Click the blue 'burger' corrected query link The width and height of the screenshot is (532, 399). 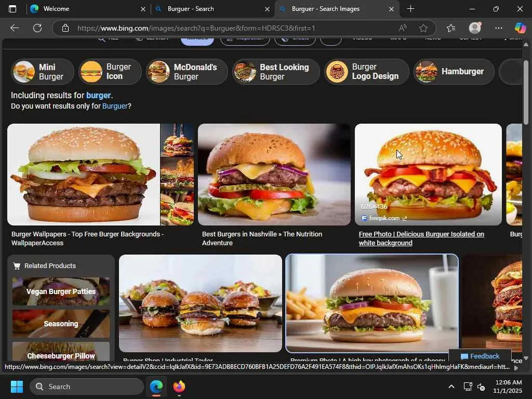98,96
